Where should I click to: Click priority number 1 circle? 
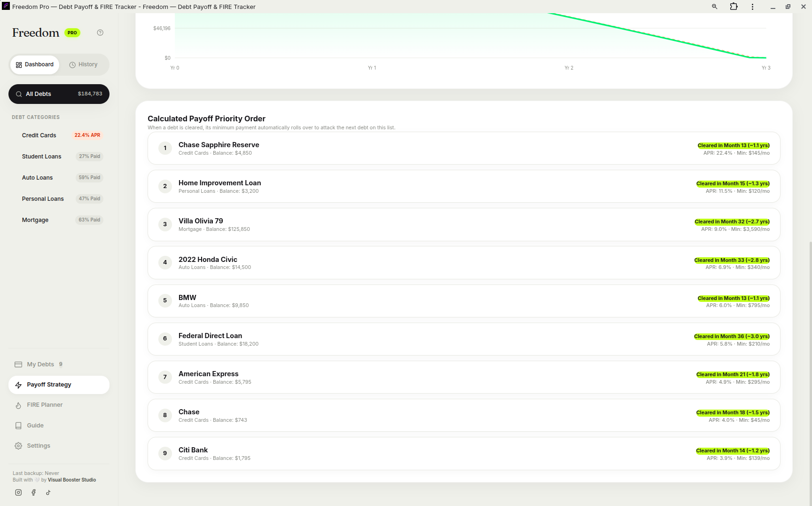(x=165, y=149)
